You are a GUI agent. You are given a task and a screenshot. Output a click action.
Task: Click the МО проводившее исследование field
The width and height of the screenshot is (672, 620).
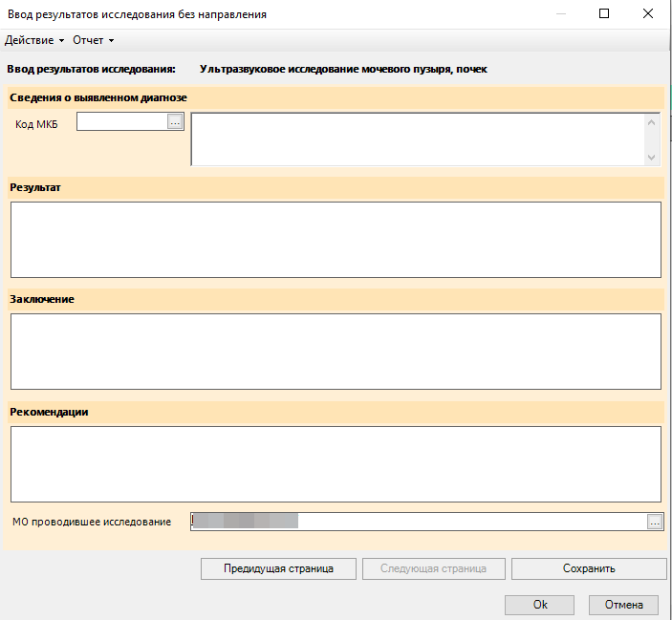(418, 522)
